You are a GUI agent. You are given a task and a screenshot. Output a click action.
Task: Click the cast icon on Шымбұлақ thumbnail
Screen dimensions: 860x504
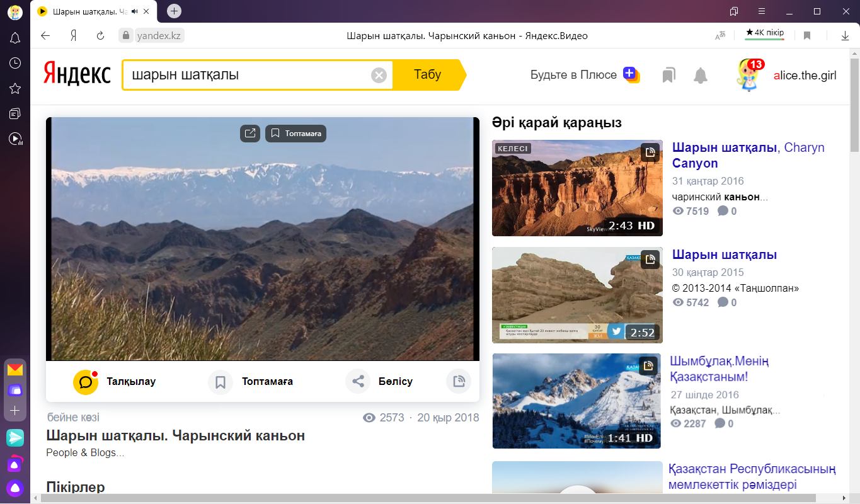648,366
